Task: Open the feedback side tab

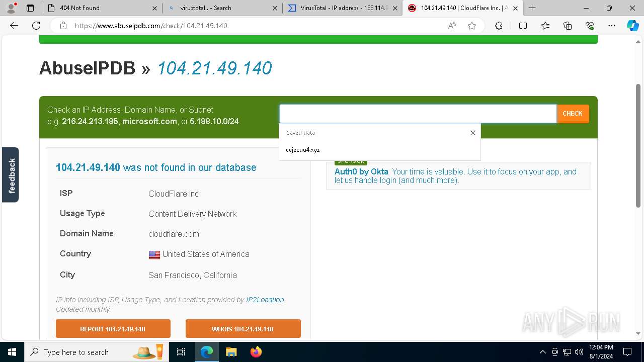Action: coord(11,175)
